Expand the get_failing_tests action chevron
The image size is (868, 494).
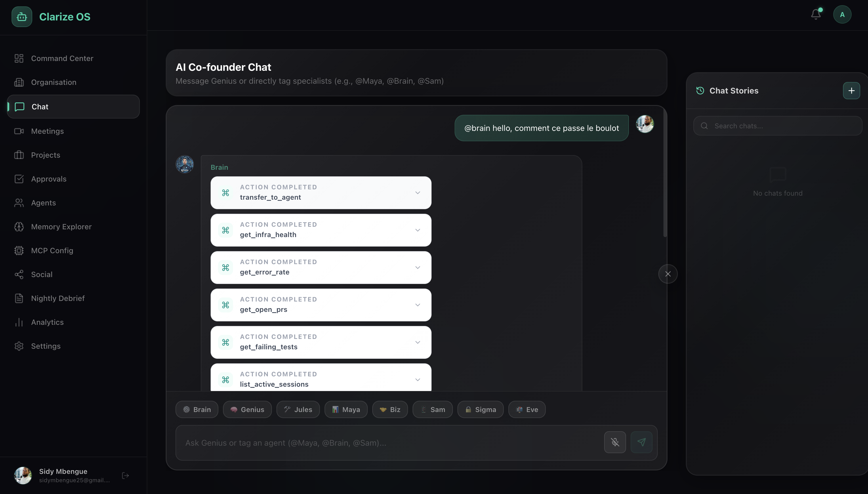click(417, 342)
